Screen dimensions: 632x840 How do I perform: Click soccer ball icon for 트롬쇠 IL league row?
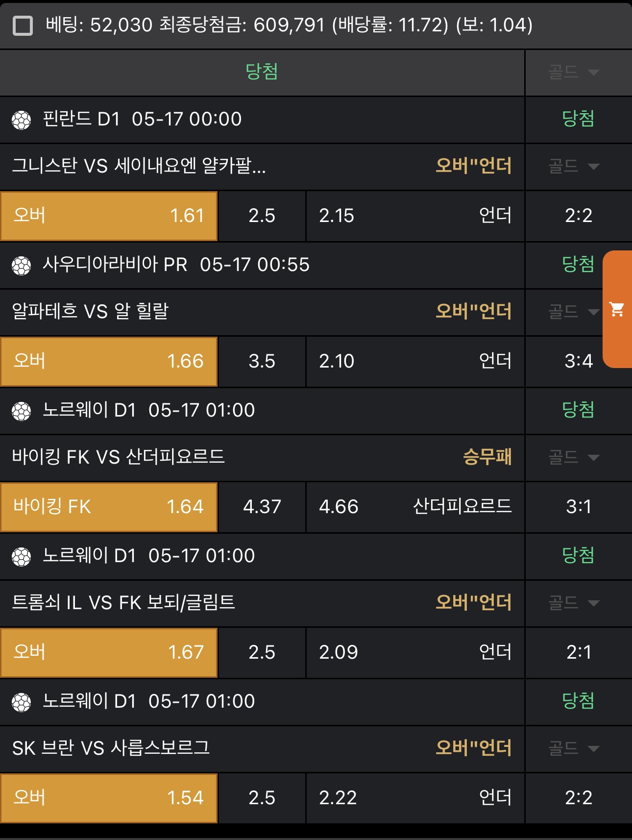click(x=22, y=557)
